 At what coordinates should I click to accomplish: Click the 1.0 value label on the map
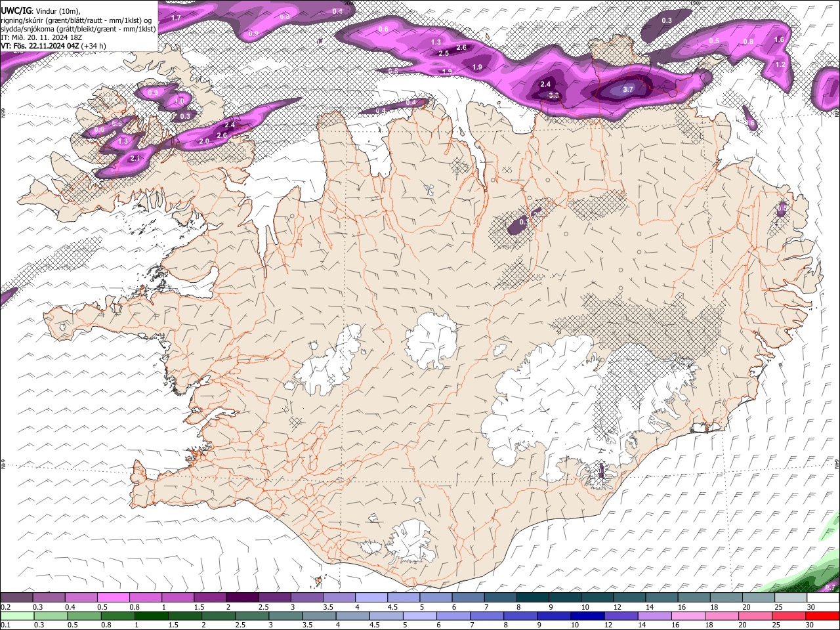tap(179, 102)
